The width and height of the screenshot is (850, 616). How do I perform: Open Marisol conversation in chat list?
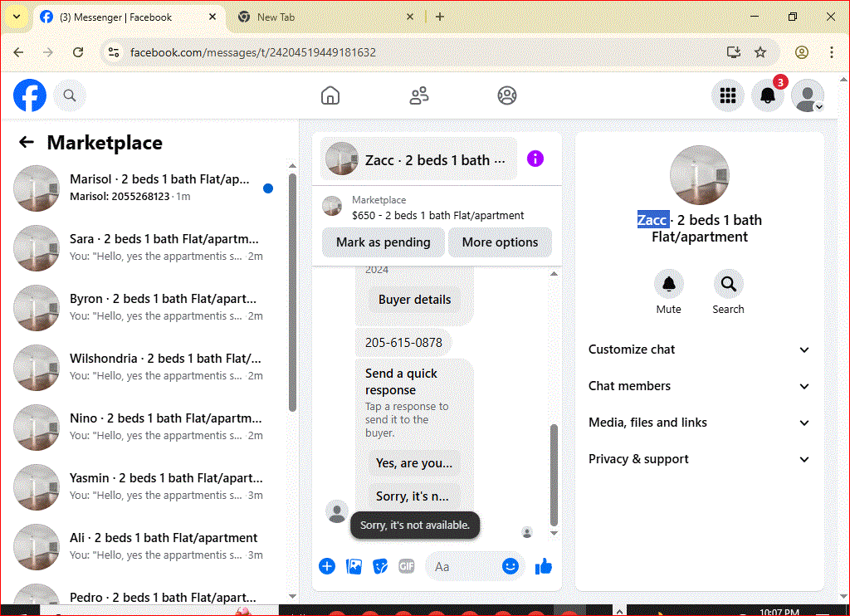coord(145,188)
